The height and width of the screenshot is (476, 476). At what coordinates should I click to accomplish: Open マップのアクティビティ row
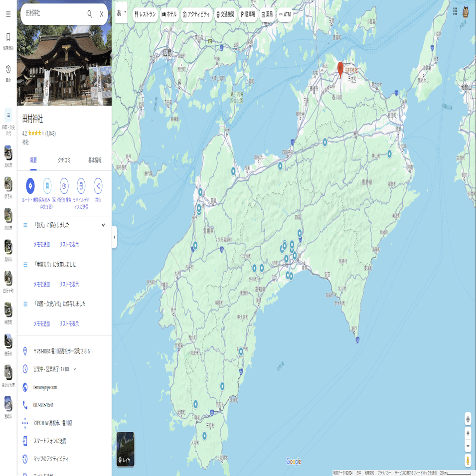pos(64,459)
